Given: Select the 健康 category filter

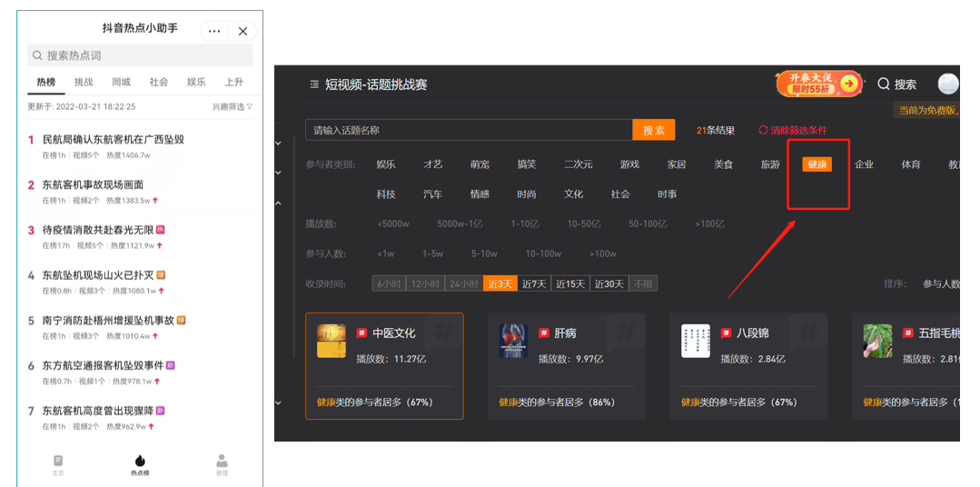Looking at the screenshot, I should [x=817, y=164].
